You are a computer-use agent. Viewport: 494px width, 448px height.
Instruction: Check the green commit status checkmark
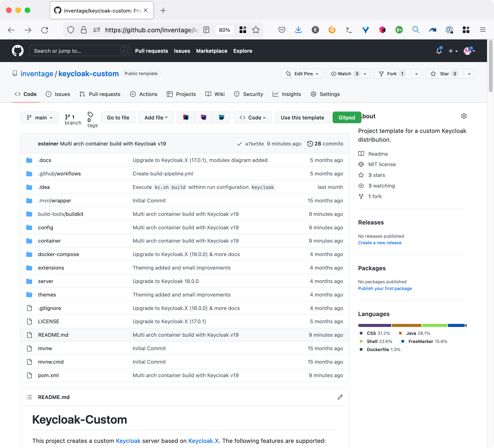pos(239,144)
